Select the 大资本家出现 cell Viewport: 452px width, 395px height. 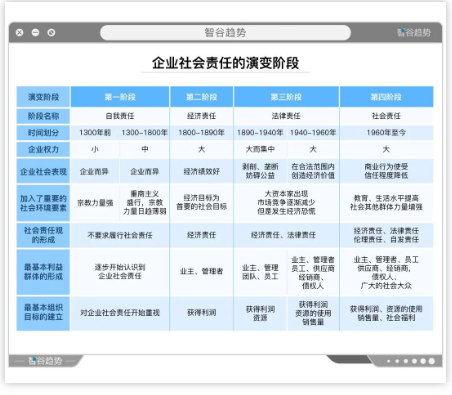286,203
